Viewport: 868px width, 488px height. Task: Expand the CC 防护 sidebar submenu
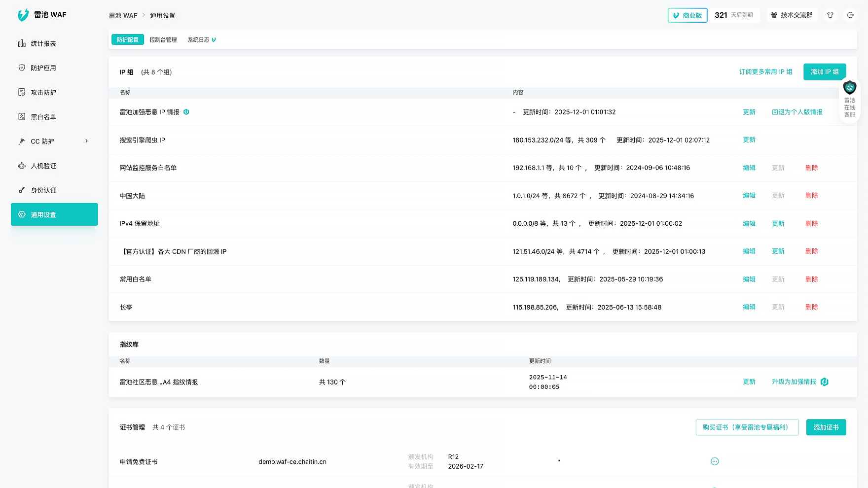click(87, 141)
